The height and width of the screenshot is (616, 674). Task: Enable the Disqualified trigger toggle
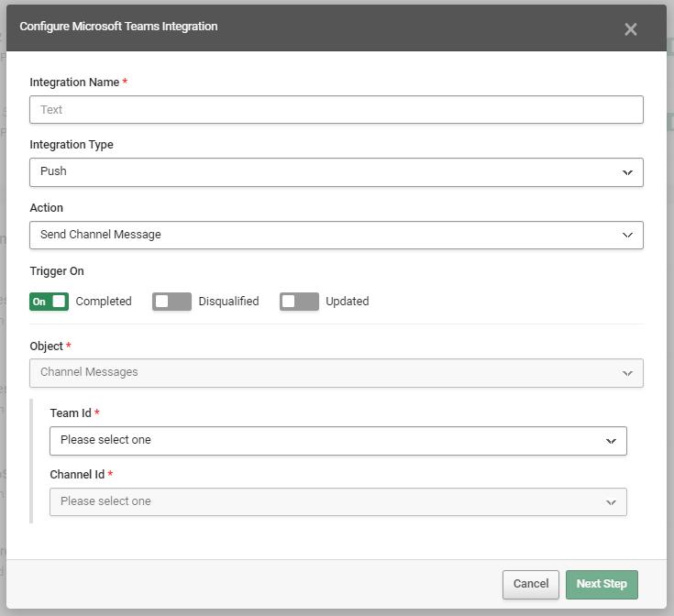coord(171,302)
